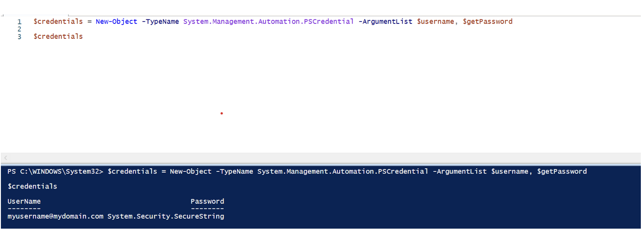The width and height of the screenshot is (644, 230).
Task: Click the $username variable in the script editor
Action: point(435,22)
